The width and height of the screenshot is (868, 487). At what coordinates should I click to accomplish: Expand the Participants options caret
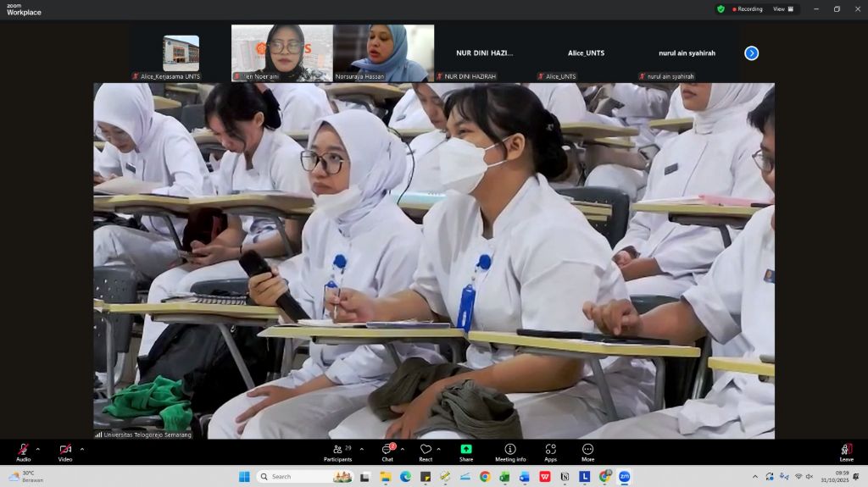click(x=361, y=449)
